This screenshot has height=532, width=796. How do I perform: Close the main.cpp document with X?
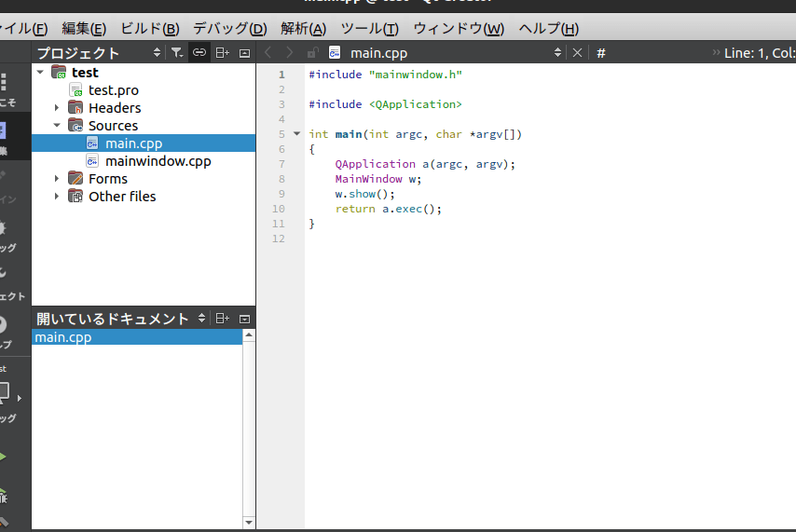(x=577, y=53)
